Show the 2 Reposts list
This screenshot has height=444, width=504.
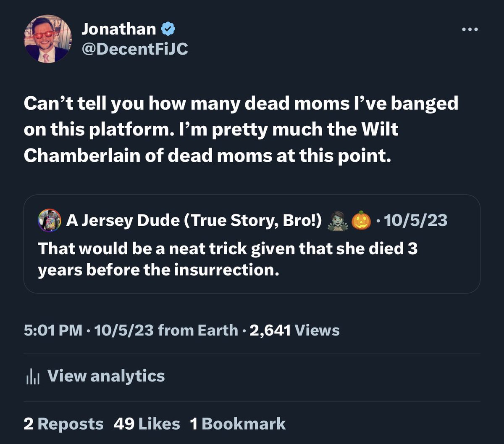tap(63, 424)
